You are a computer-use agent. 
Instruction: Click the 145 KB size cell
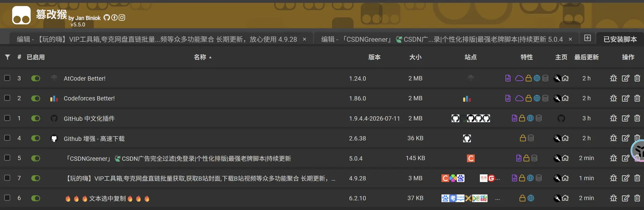click(x=415, y=158)
